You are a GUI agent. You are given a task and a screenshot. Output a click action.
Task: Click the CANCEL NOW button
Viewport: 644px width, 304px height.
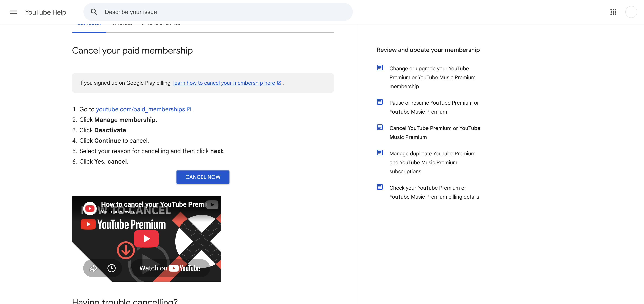[203, 177]
